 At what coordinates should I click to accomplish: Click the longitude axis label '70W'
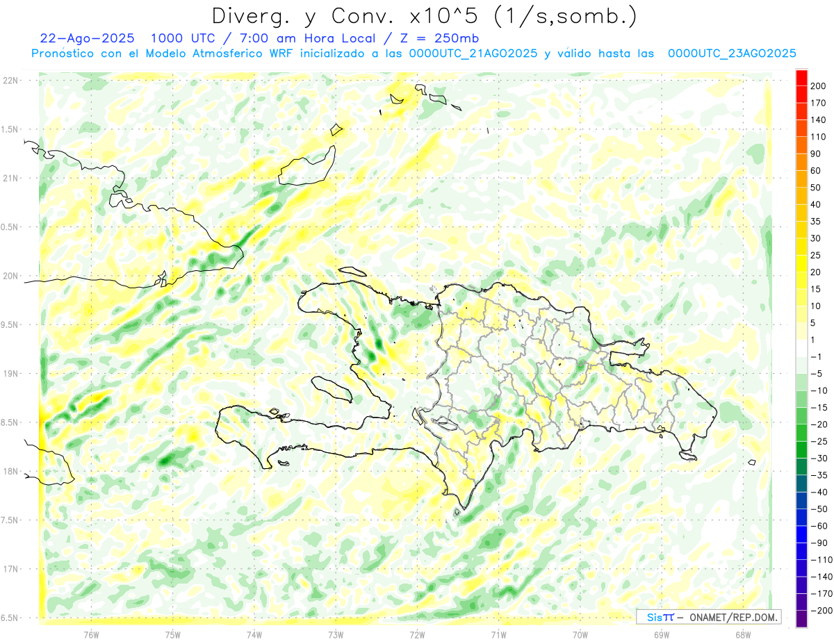[x=580, y=635]
